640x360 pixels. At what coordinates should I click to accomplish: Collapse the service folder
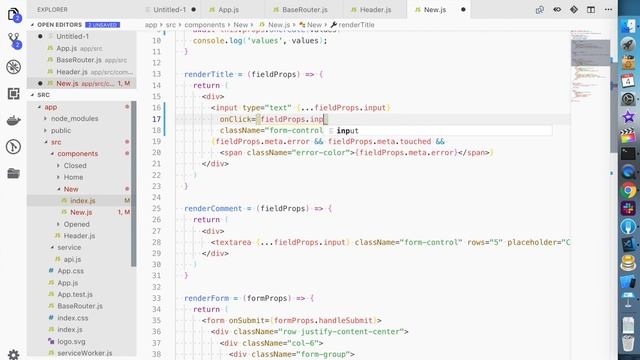tap(69, 247)
